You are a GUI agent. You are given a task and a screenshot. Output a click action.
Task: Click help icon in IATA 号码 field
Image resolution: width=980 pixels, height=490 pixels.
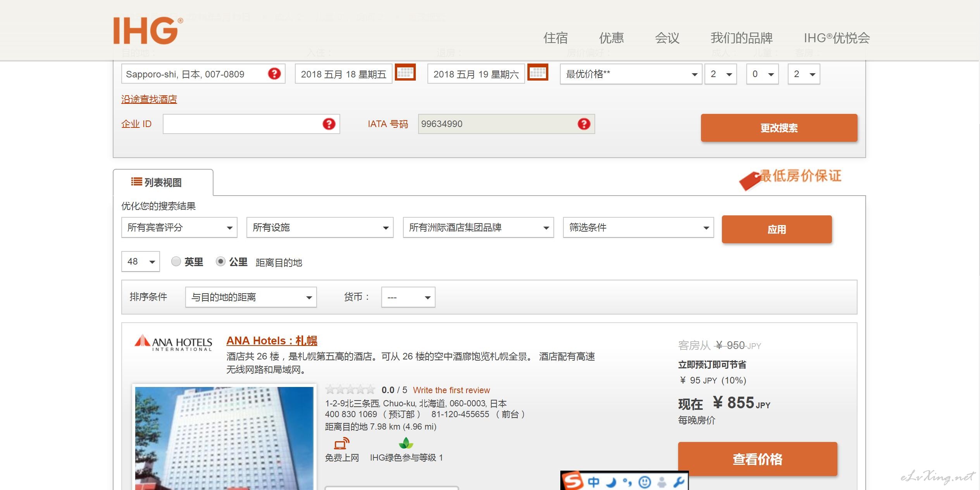coord(584,124)
